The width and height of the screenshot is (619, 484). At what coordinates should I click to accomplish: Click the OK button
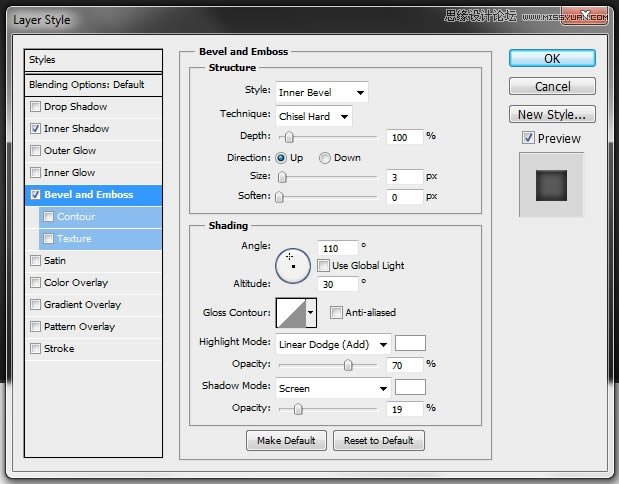tap(552, 58)
